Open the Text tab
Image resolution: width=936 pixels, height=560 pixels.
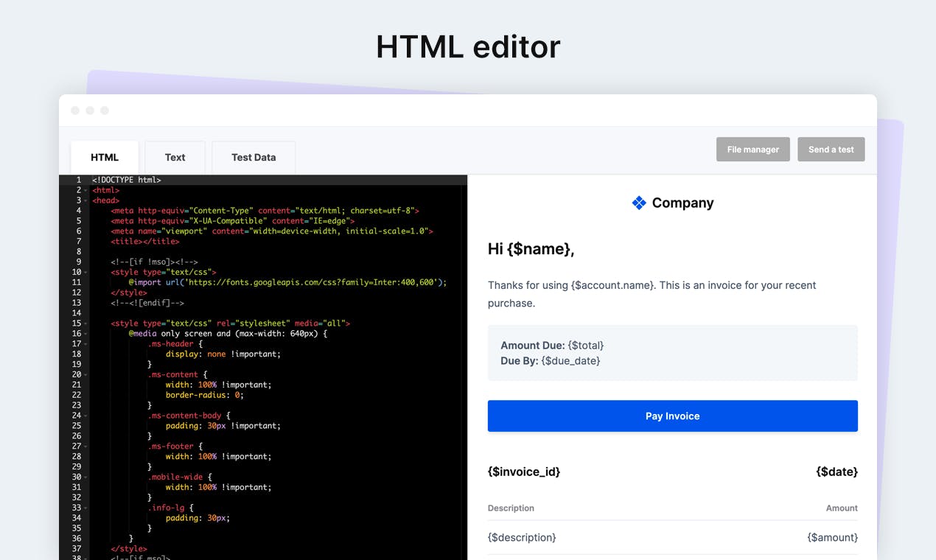click(x=175, y=157)
